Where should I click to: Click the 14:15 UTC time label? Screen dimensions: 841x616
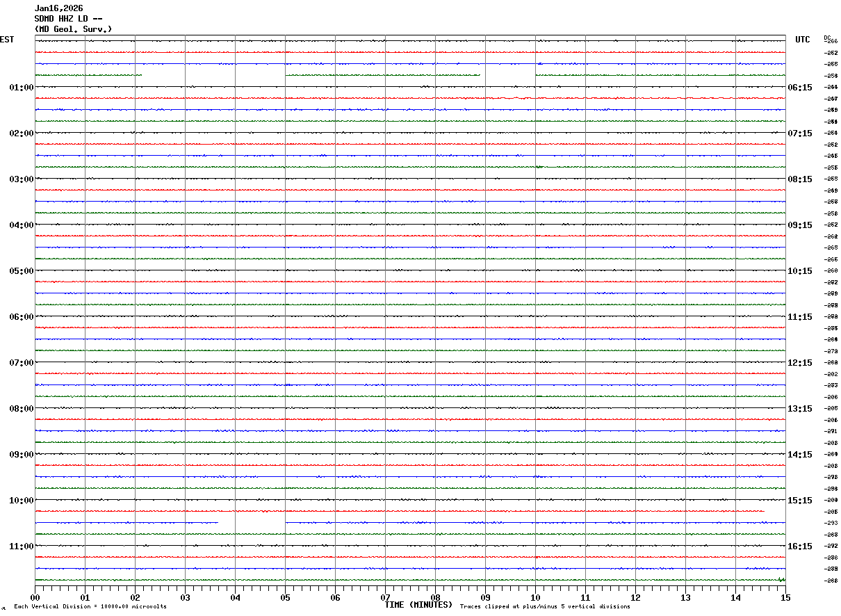click(x=800, y=455)
